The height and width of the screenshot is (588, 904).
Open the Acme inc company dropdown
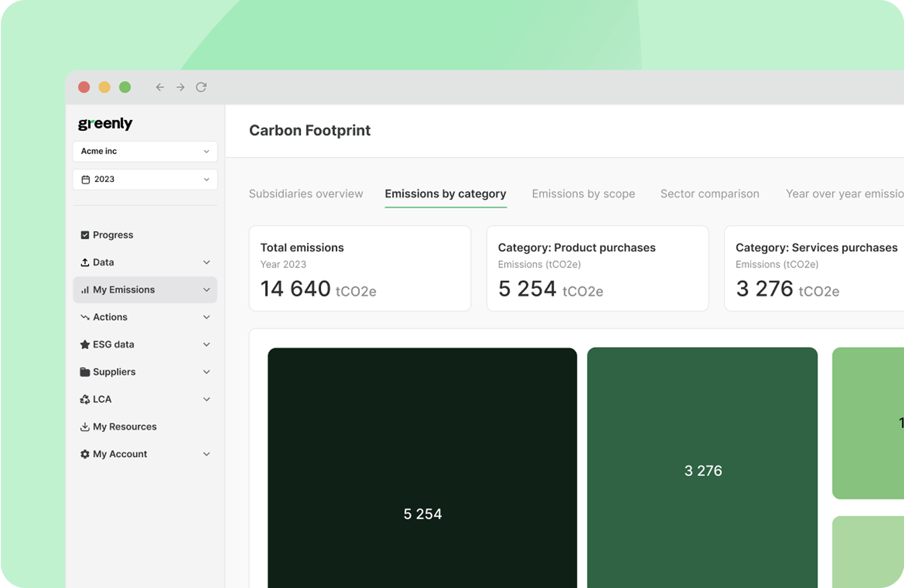point(145,151)
